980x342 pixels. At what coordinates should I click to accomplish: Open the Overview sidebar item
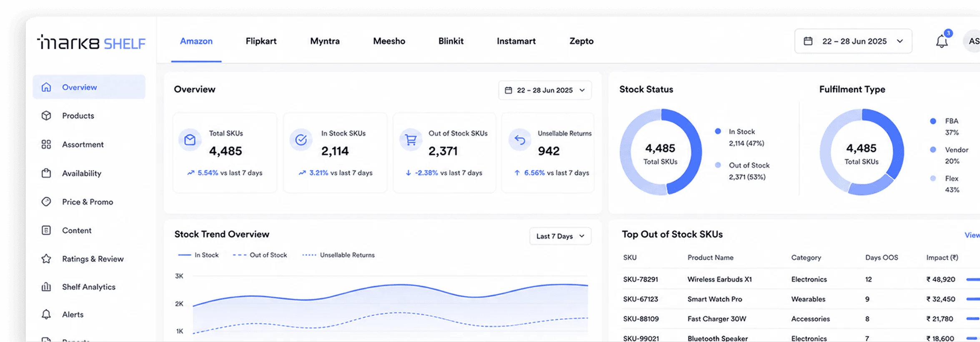coord(89,87)
